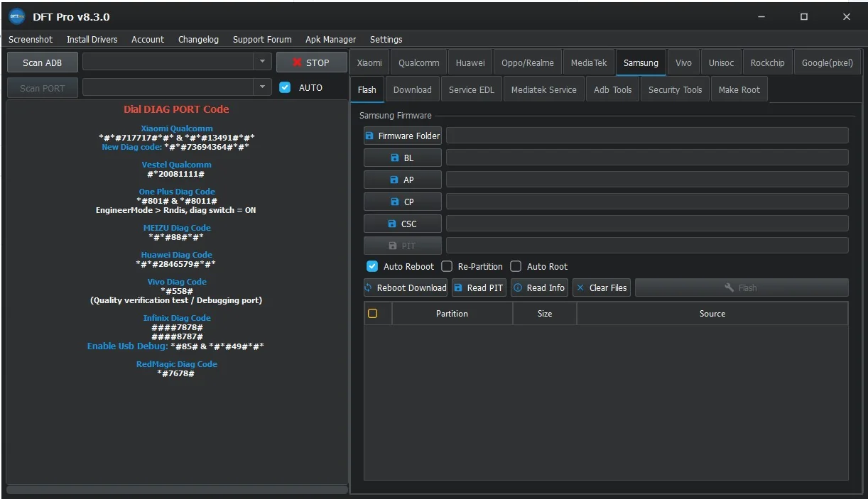Tick the select-all checkbox in partition table header

coord(373,313)
